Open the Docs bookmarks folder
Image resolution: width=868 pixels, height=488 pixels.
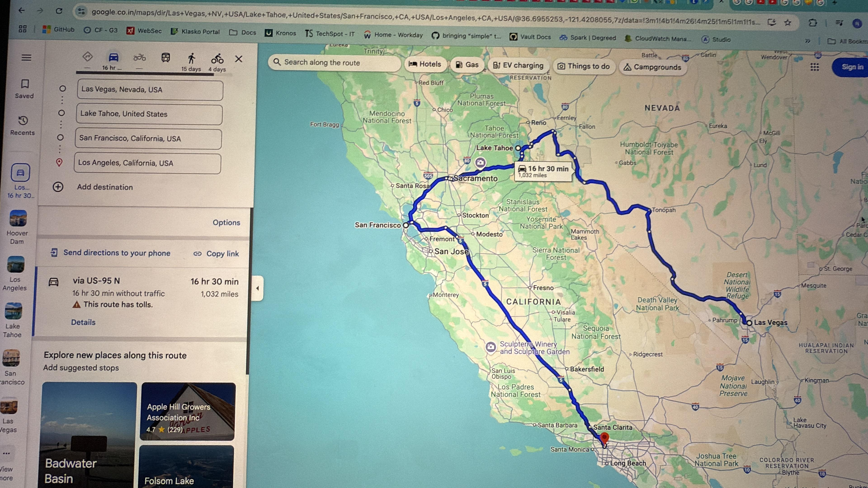(x=243, y=32)
